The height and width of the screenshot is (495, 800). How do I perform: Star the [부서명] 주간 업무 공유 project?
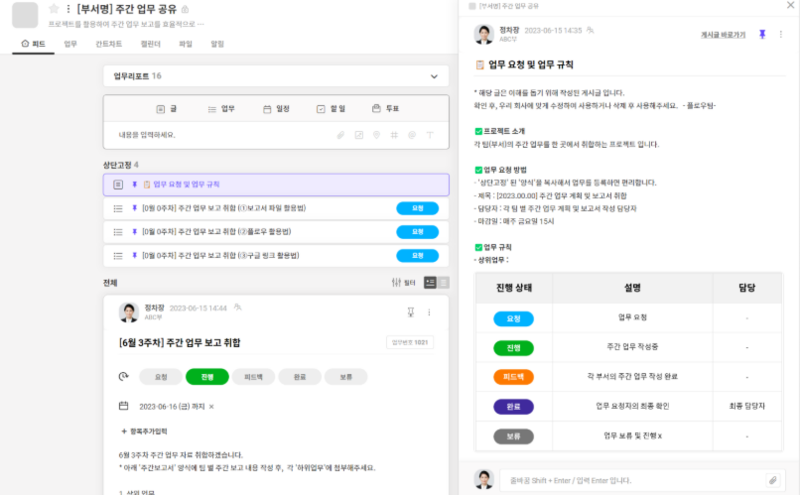(x=54, y=9)
